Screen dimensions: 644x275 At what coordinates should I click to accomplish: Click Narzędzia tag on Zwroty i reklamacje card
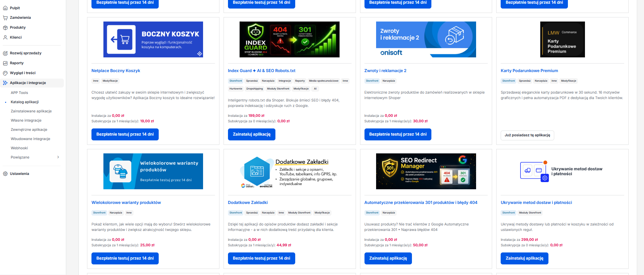click(389, 81)
